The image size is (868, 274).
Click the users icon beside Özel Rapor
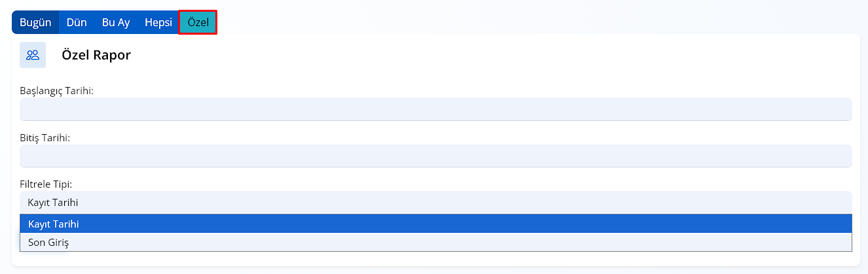33,55
